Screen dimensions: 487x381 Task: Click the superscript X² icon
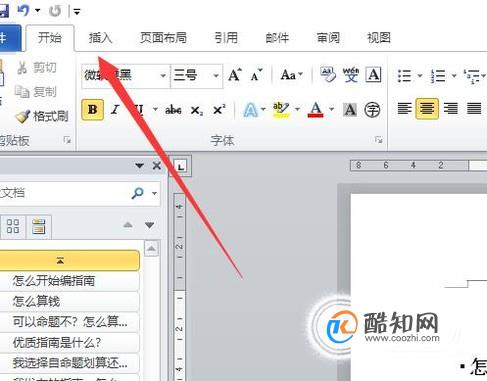point(219,109)
